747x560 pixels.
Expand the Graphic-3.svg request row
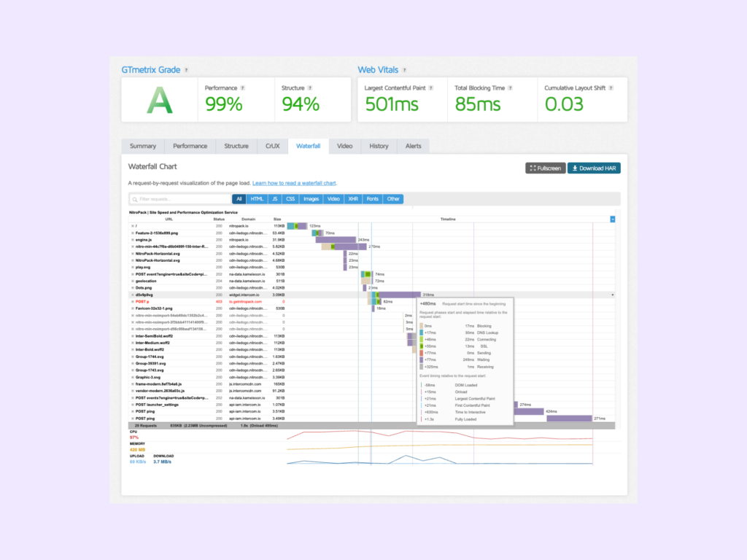click(x=133, y=377)
